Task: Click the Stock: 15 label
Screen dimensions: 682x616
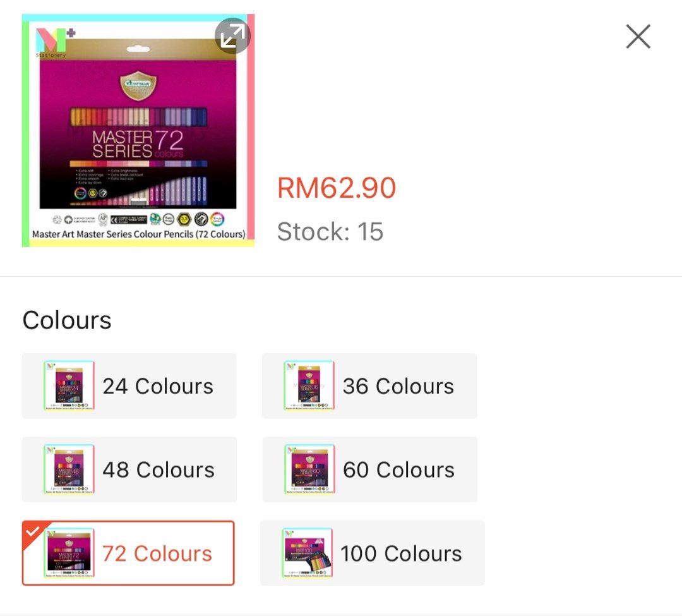Action: click(x=330, y=232)
